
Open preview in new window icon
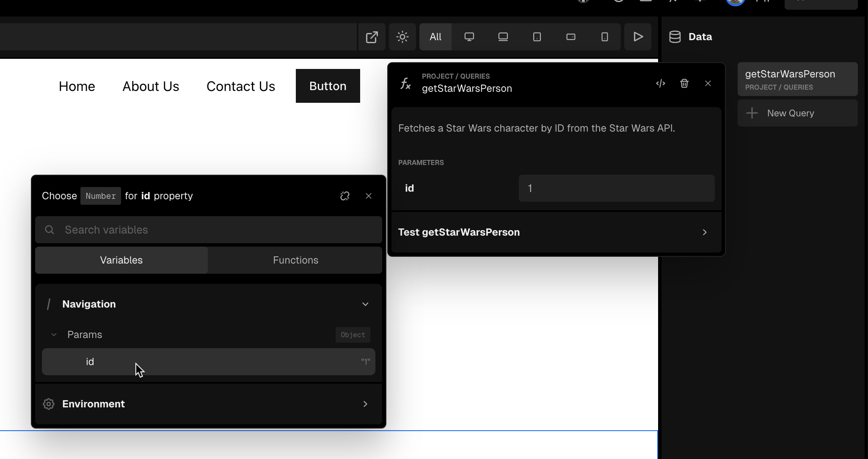(372, 37)
